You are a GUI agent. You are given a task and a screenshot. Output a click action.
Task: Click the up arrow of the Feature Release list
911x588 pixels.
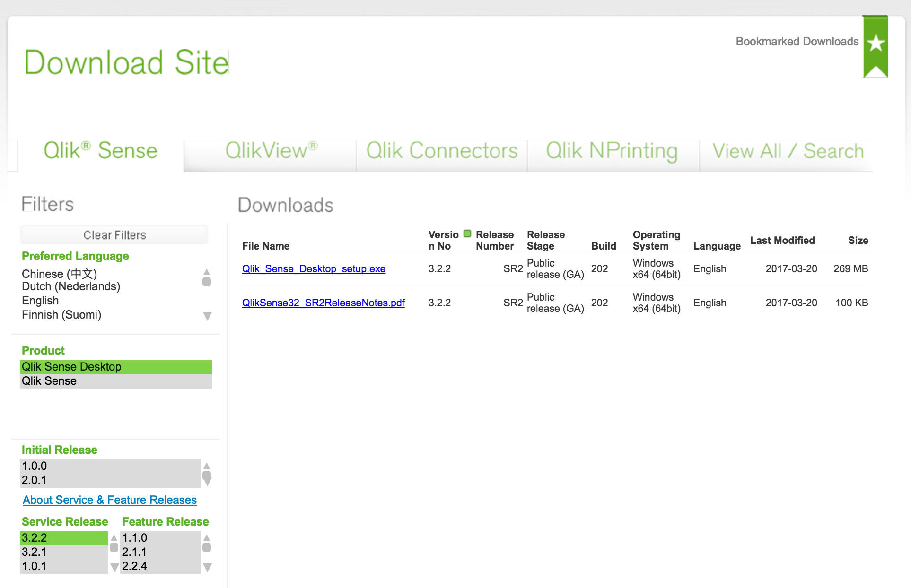click(x=207, y=537)
